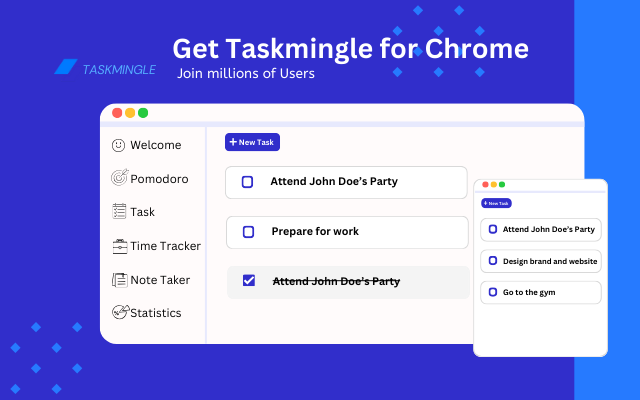Check Attend John Doe's Party in small window
This screenshot has width=640, height=400.
pyautogui.click(x=493, y=229)
